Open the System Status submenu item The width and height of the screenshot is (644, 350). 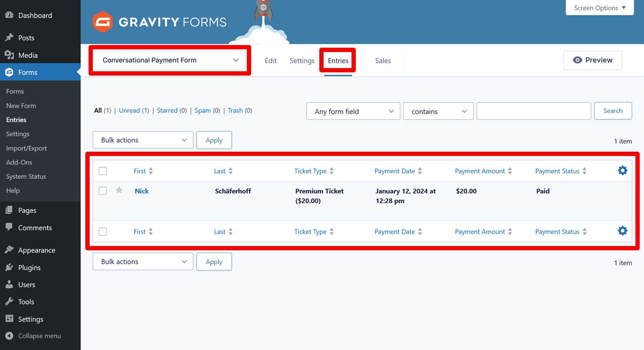26,176
